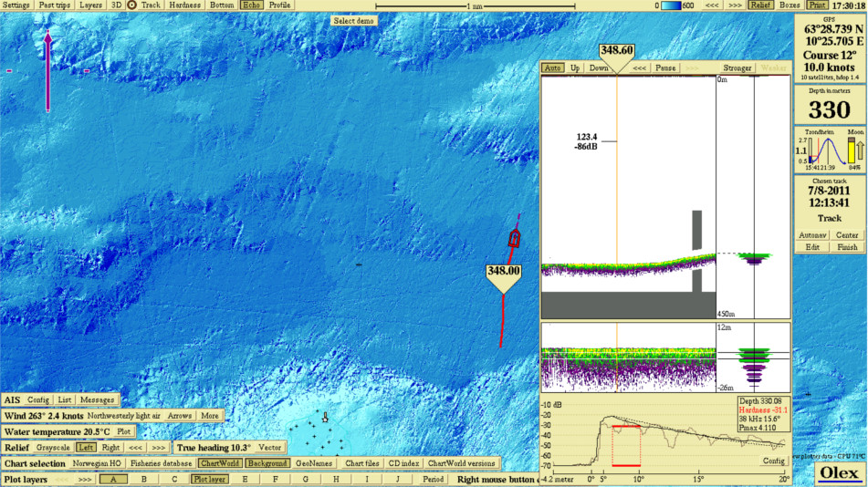The image size is (868, 487).
Task: Select Grayscale relief
Action: coord(53,447)
